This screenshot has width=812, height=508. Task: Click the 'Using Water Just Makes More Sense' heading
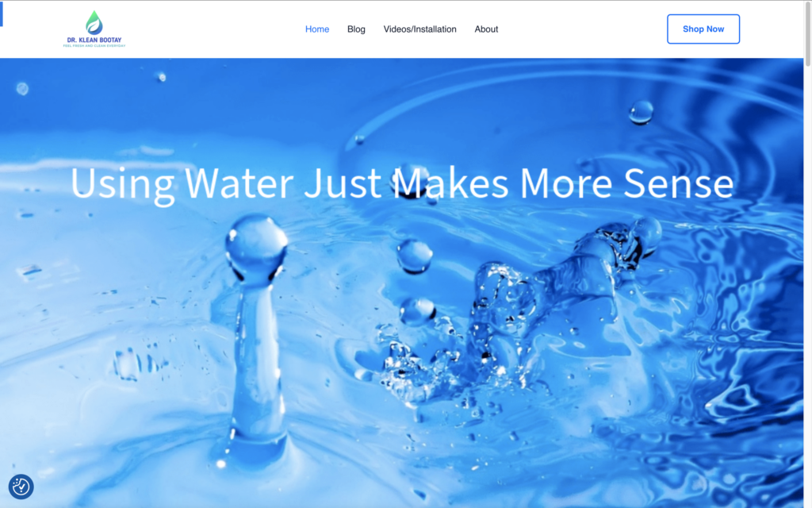(402, 183)
